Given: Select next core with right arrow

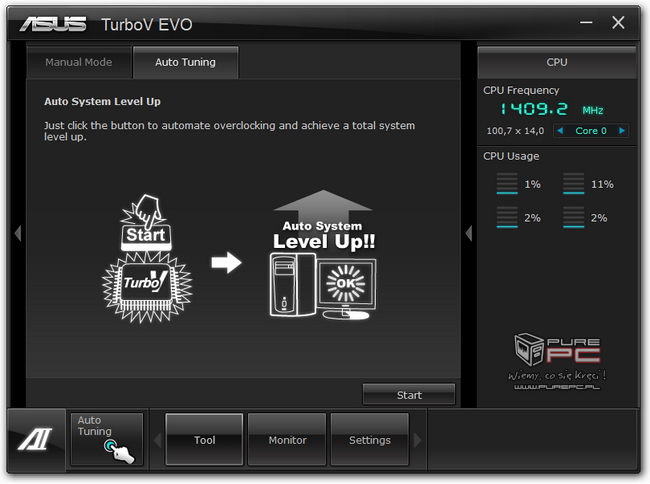Looking at the screenshot, I should click(x=622, y=131).
